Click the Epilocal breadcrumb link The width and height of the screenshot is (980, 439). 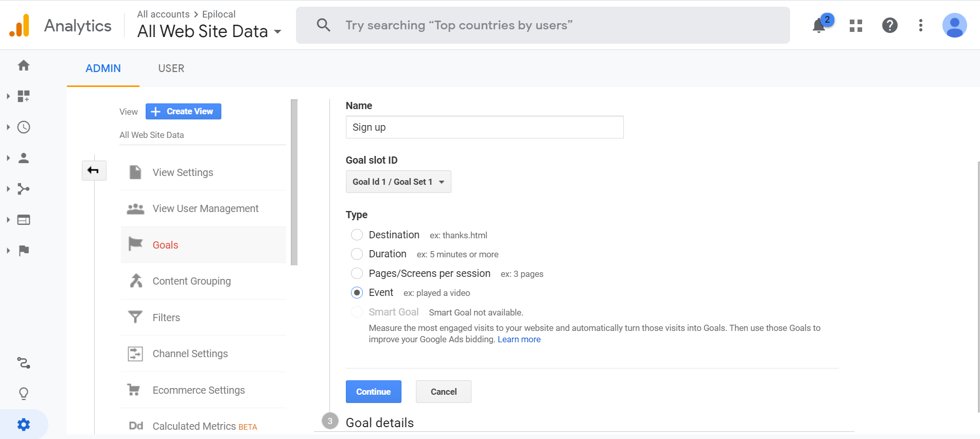point(219,14)
